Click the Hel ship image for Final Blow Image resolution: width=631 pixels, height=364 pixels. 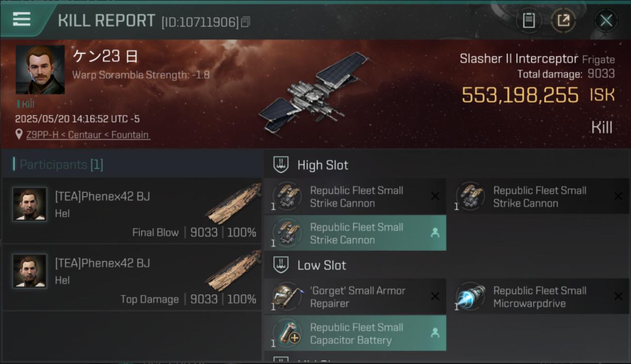pyautogui.click(x=233, y=204)
